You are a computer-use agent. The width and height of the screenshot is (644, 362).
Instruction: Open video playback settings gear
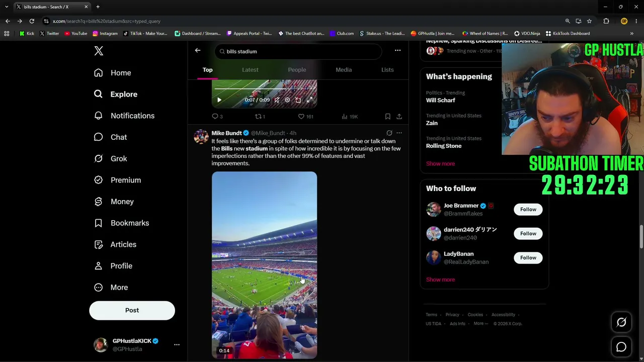click(287, 100)
